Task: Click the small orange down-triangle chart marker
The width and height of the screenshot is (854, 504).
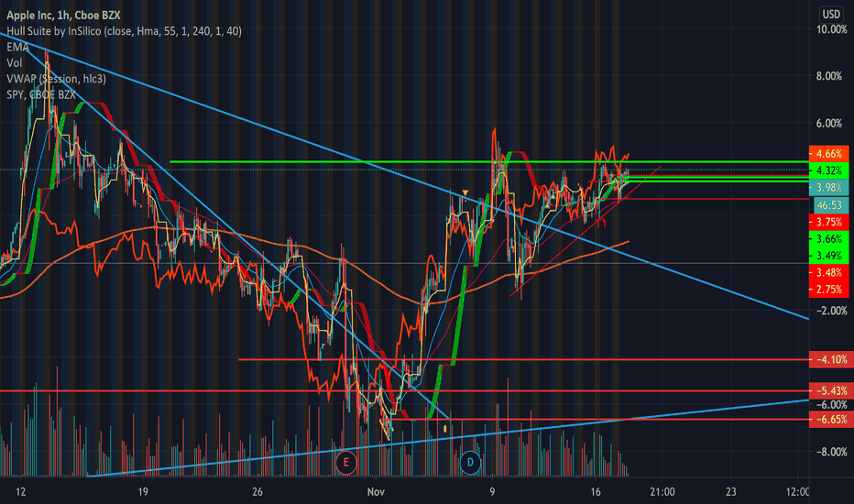Action: 465,192
